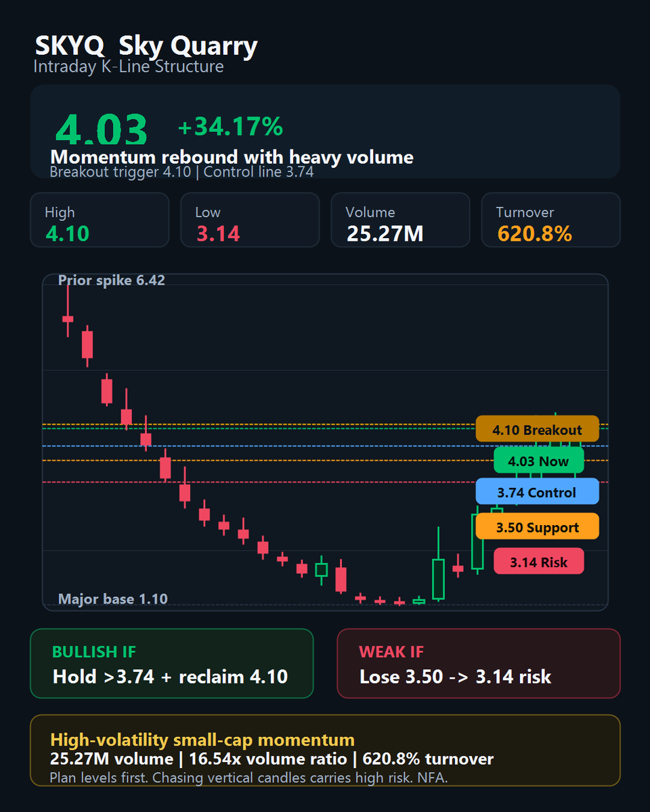The width and height of the screenshot is (650, 812).
Task: Select the Turnover 620.8% stat card
Action: [550, 220]
